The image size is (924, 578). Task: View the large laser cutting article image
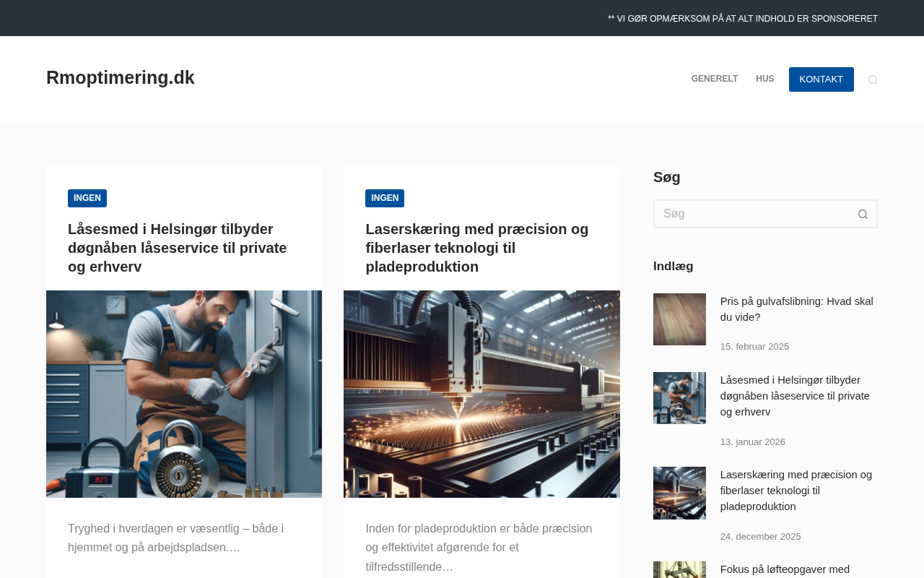pyautogui.click(x=481, y=394)
